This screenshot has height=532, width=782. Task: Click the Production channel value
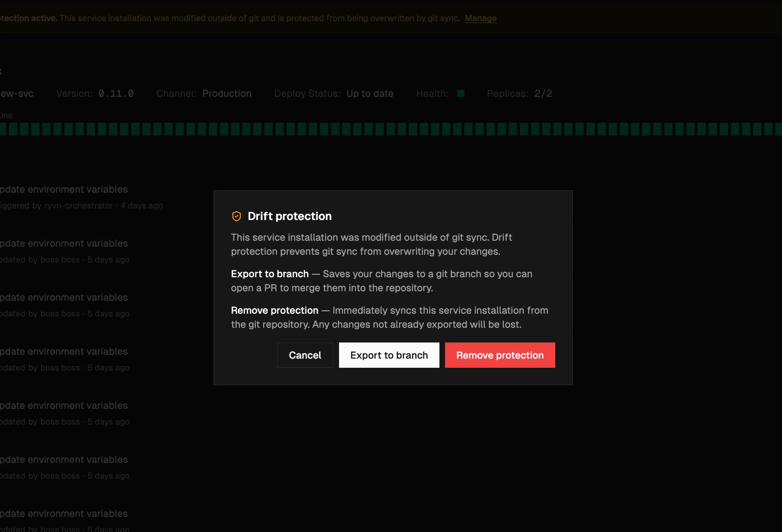[x=227, y=93]
